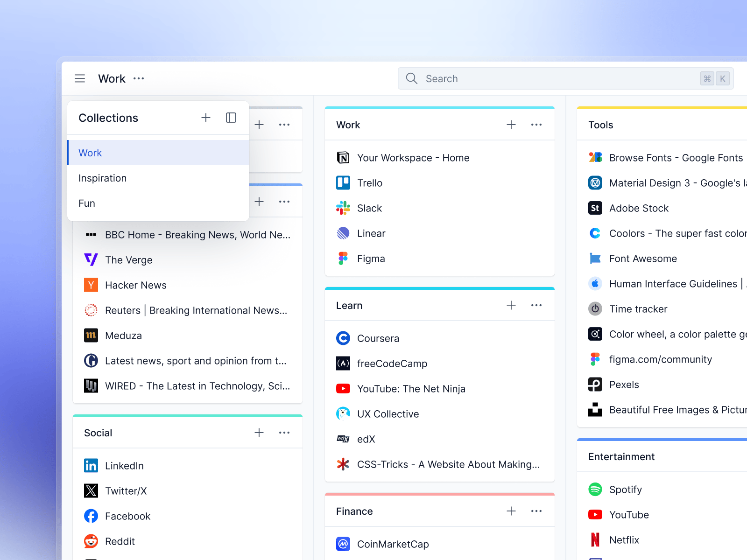The height and width of the screenshot is (560, 747).
Task: Open the Trello bookmark icon
Action: point(343,183)
